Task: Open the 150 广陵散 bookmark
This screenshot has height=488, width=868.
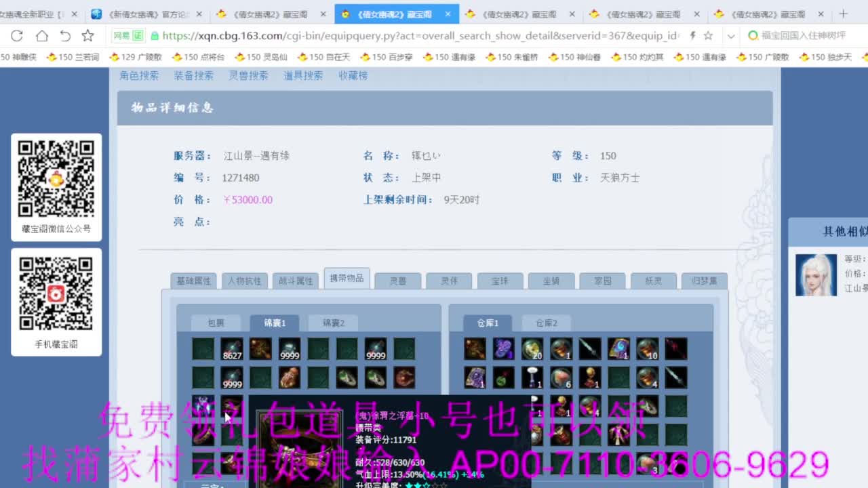Action: [762, 58]
